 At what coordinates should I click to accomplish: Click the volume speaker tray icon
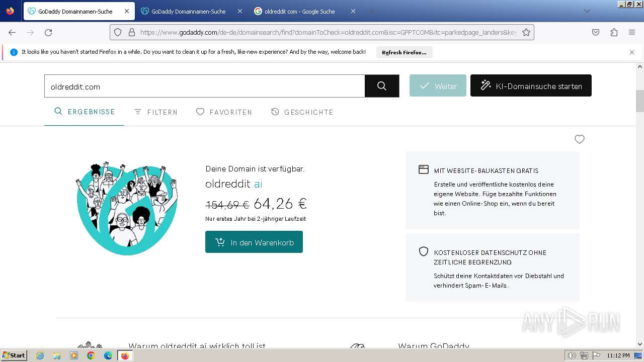point(572,355)
